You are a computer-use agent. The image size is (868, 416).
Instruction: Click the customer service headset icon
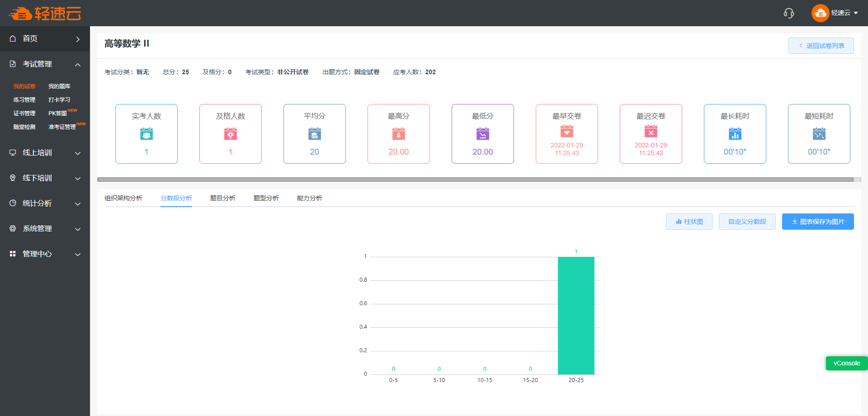tap(788, 13)
